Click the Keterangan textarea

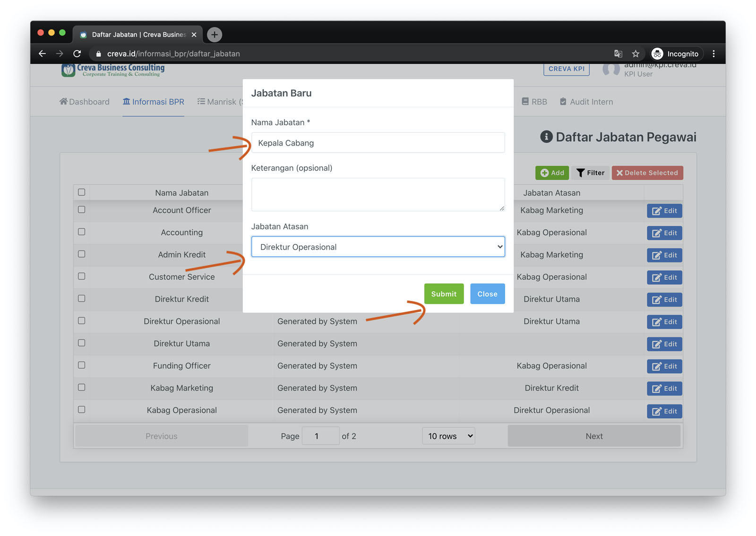click(x=378, y=194)
